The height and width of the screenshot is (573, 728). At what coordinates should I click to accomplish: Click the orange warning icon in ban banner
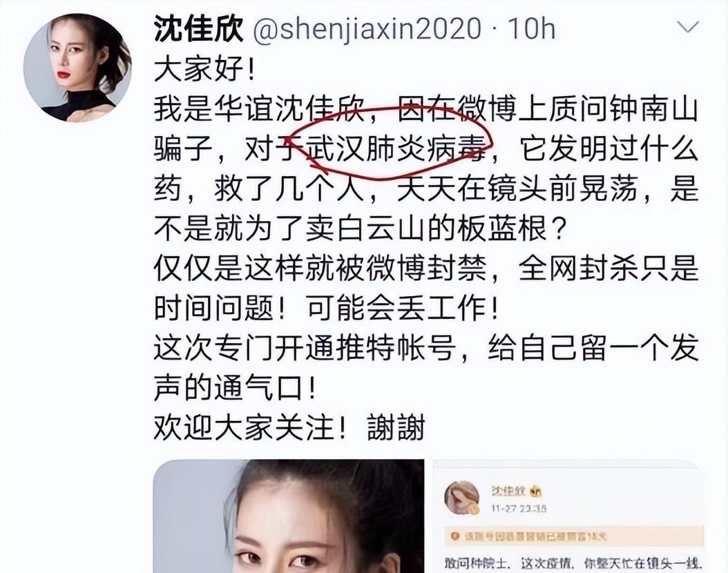pyautogui.click(x=455, y=536)
